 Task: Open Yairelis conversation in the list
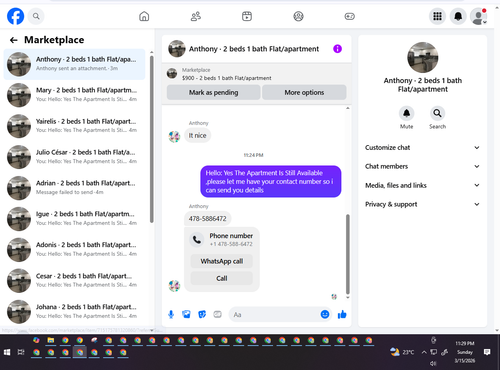point(74,126)
